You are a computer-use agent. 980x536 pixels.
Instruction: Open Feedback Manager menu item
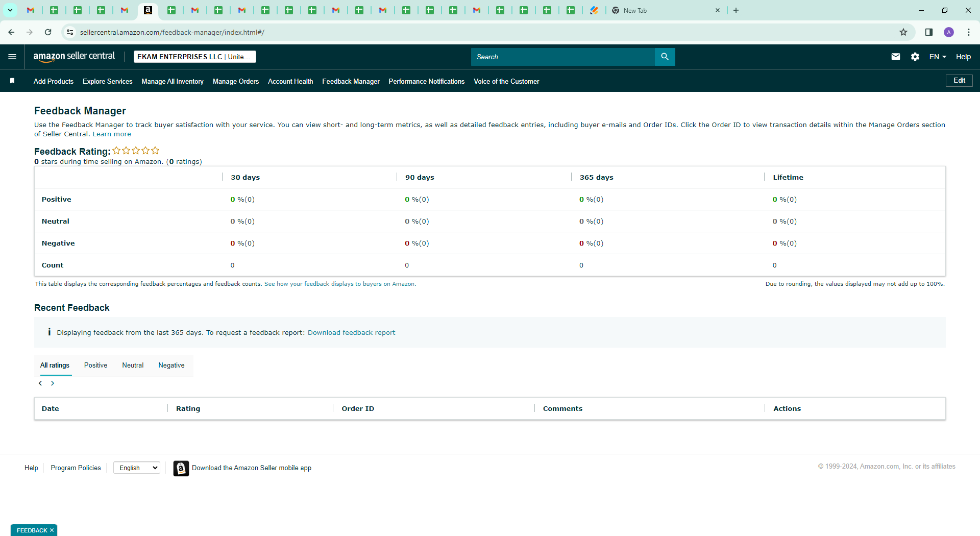click(351, 81)
